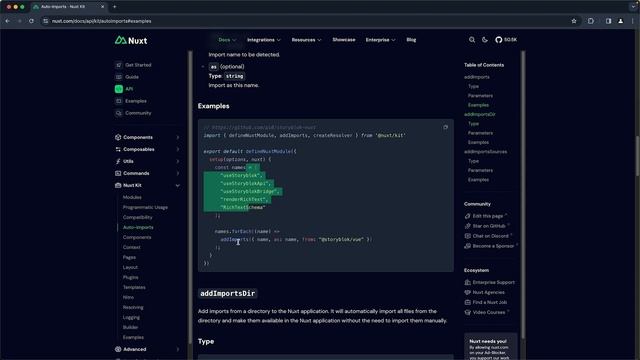Viewport: 640px width, 360px height.
Task: Click the page vertical scrollbar
Action: tap(637, 155)
